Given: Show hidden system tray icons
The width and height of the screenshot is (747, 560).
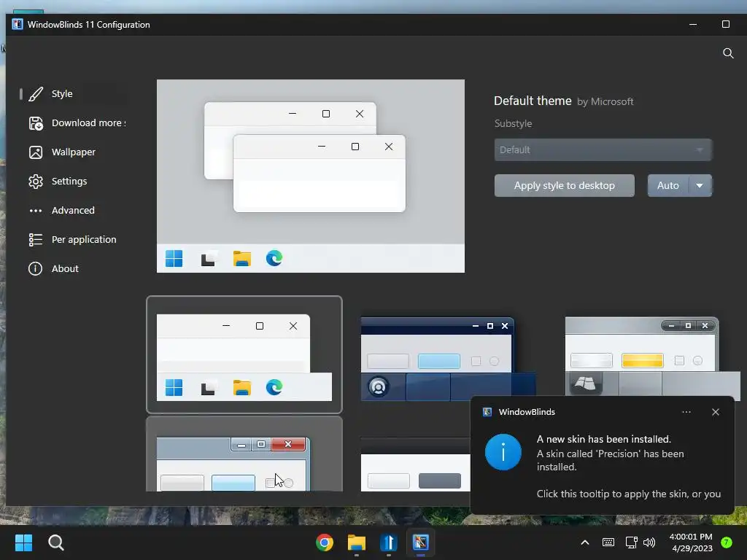Looking at the screenshot, I should (x=585, y=542).
